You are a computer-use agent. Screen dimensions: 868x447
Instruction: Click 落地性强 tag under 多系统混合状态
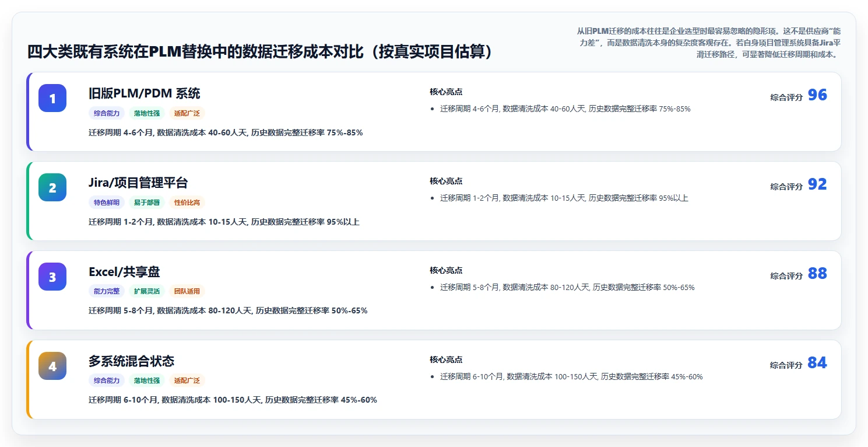pyautogui.click(x=147, y=380)
